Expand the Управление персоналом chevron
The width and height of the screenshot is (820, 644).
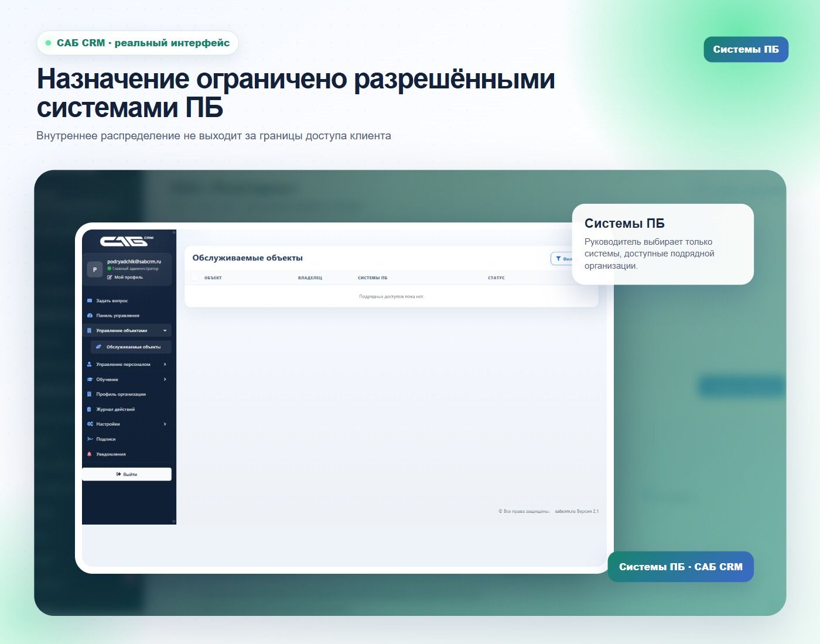(x=165, y=364)
